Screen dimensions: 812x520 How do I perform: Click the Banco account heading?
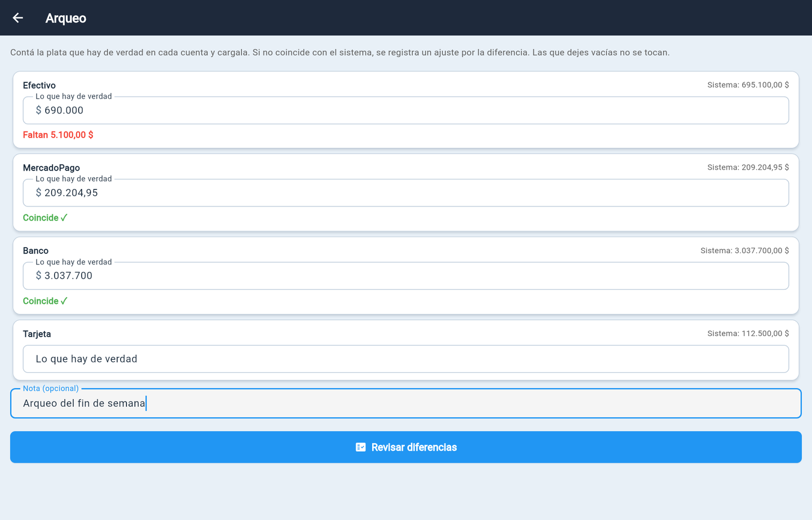coord(36,250)
